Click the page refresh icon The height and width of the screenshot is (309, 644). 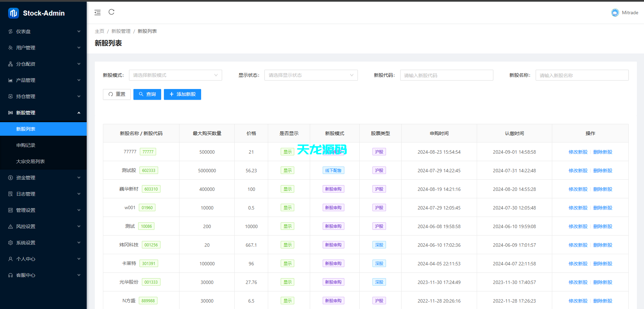pyautogui.click(x=111, y=12)
